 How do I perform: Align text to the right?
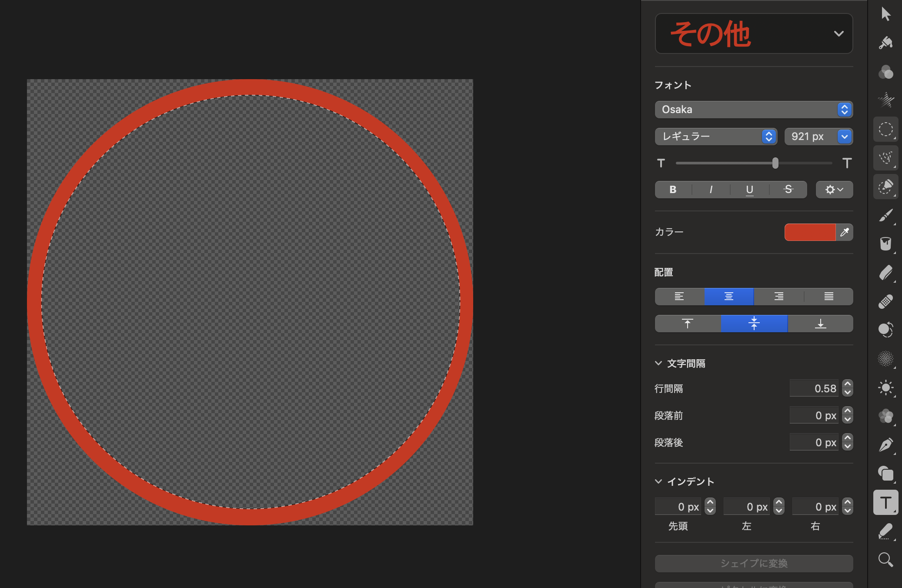779,297
